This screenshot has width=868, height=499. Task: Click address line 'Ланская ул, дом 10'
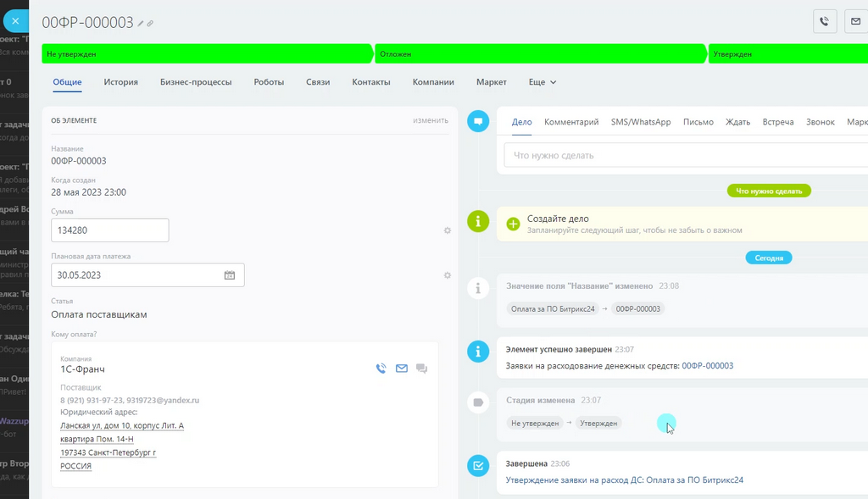click(122, 425)
